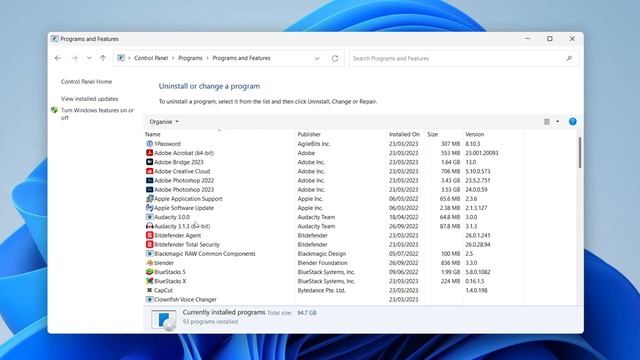The height and width of the screenshot is (360, 640).
Task: Sort by the Size column header
Action: click(x=433, y=134)
